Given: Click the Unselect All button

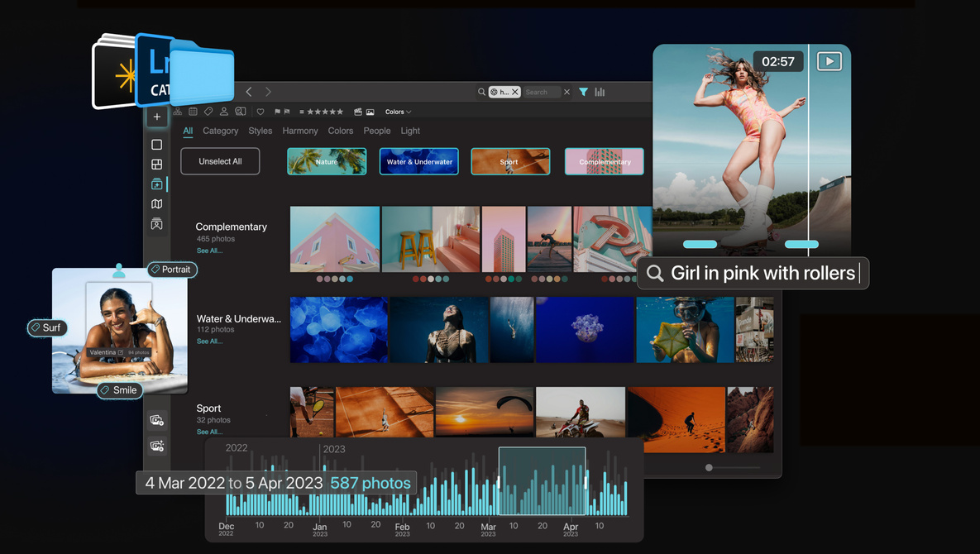Looking at the screenshot, I should (x=220, y=161).
